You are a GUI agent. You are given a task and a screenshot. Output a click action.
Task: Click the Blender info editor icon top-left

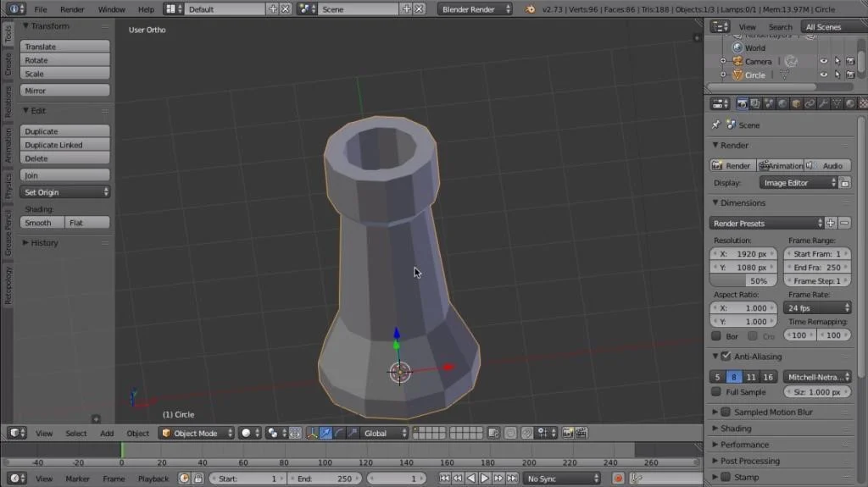[x=14, y=8]
